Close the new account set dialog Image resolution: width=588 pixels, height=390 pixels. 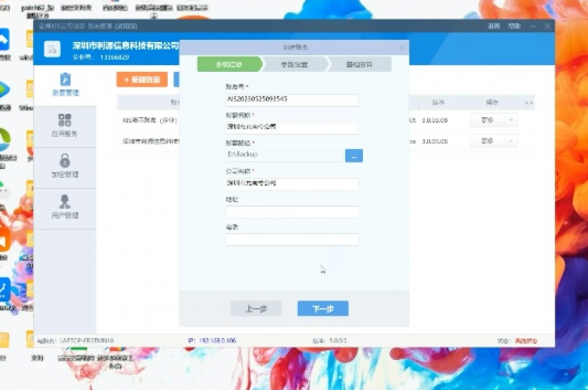pyautogui.click(x=402, y=47)
